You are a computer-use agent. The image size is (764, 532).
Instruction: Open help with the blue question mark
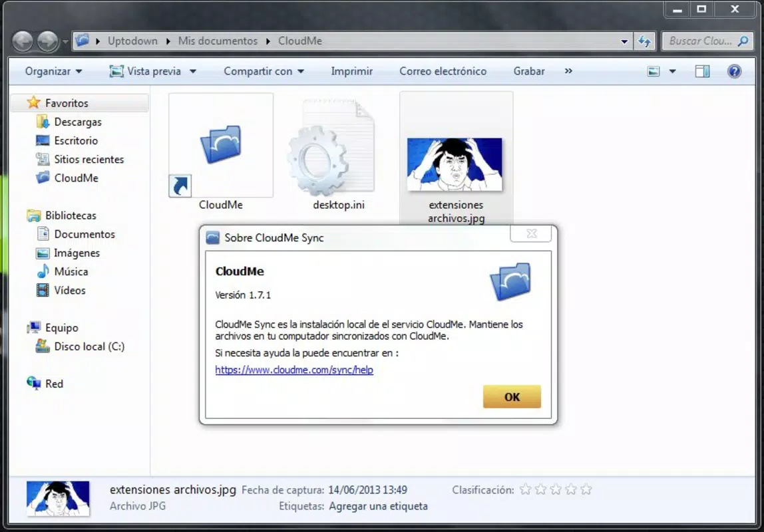click(x=734, y=72)
